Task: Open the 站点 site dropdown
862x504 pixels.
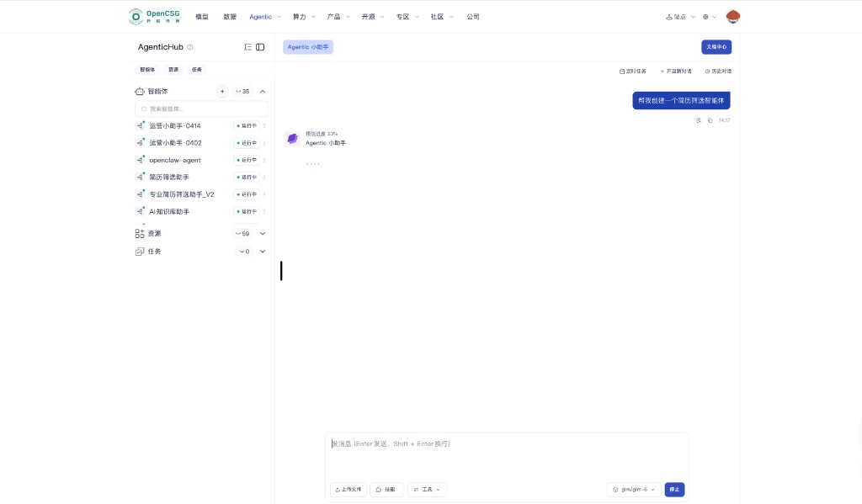Action: [680, 17]
